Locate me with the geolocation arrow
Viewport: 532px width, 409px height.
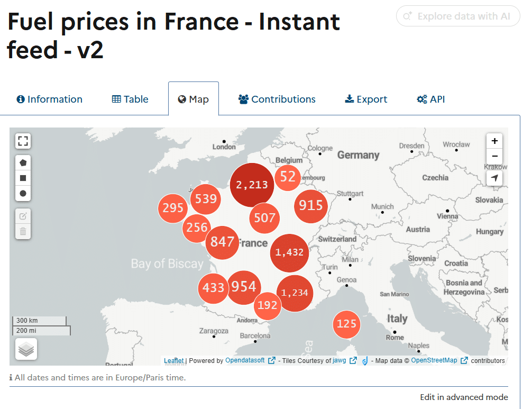click(x=494, y=178)
